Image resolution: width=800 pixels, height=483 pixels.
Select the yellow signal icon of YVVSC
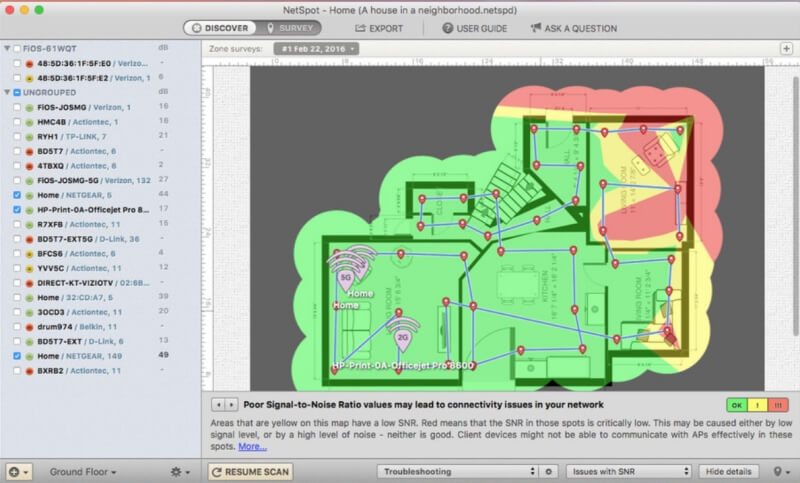[30, 268]
